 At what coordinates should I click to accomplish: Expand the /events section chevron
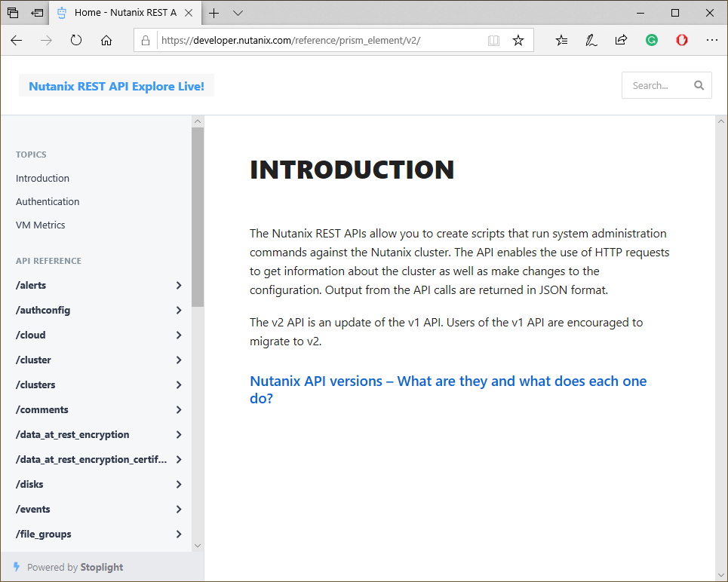(x=179, y=509)
